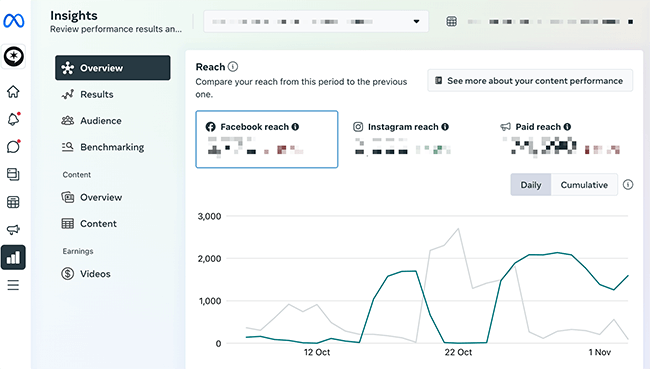Open the date range calendar icon
Screen dimensions: 650x369
pos(451,22)
